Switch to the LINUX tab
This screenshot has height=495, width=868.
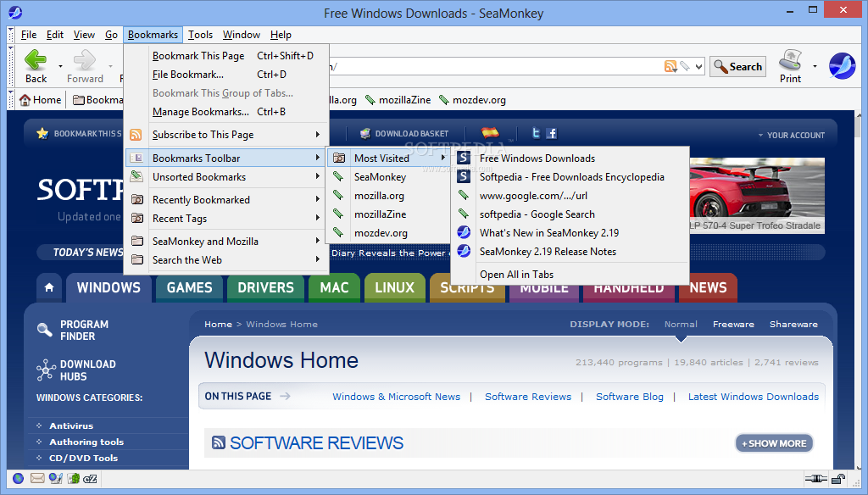coord(395,288)
